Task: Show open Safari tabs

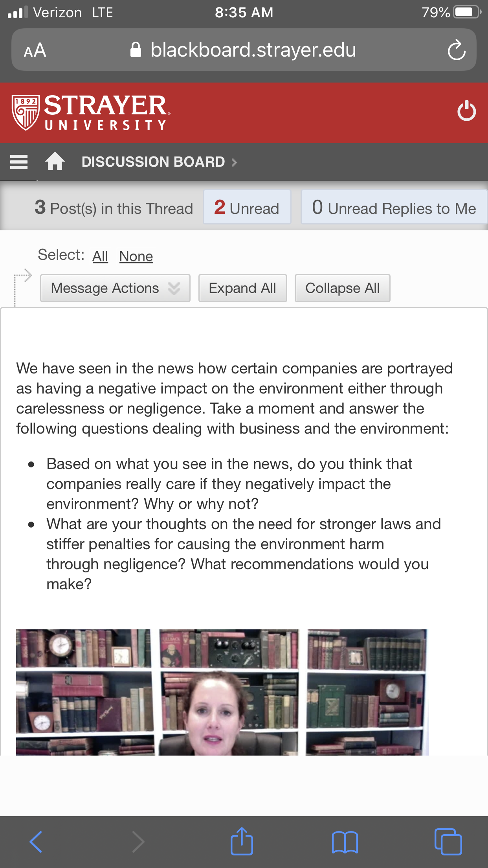Action: (448, 842)
